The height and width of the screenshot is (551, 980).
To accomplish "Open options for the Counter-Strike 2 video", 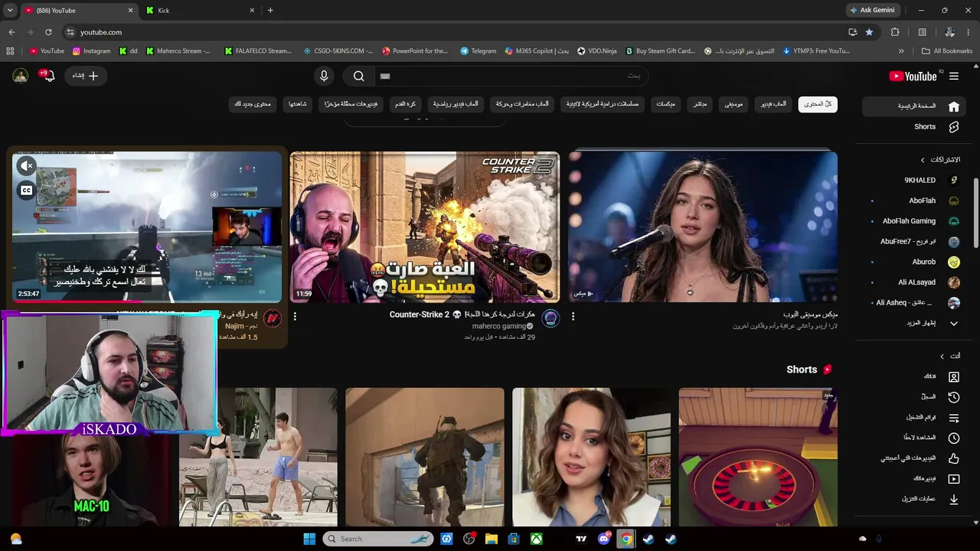I will (295, 316).
